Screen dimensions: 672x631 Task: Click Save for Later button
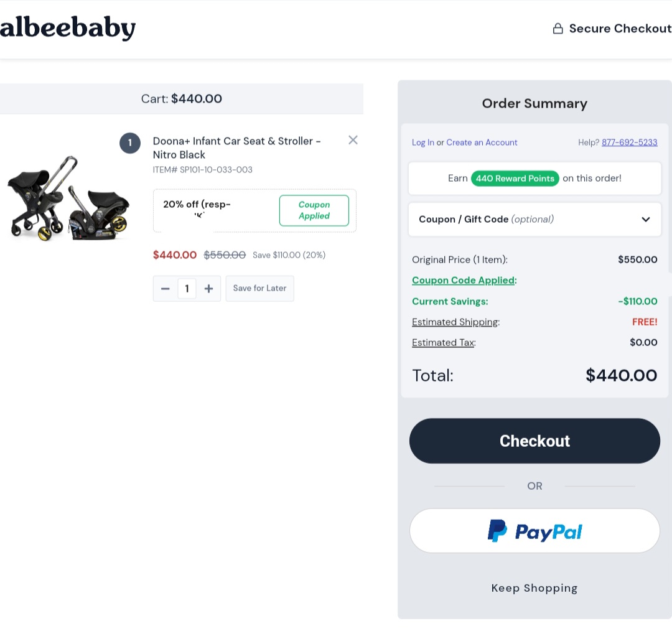click(259, 289)
